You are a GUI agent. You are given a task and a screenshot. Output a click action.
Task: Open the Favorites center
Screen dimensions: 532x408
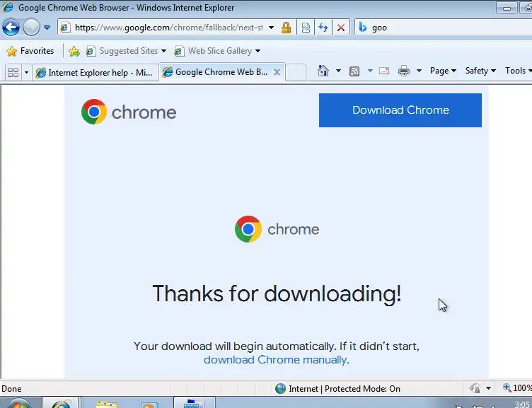tap(30, 51)
